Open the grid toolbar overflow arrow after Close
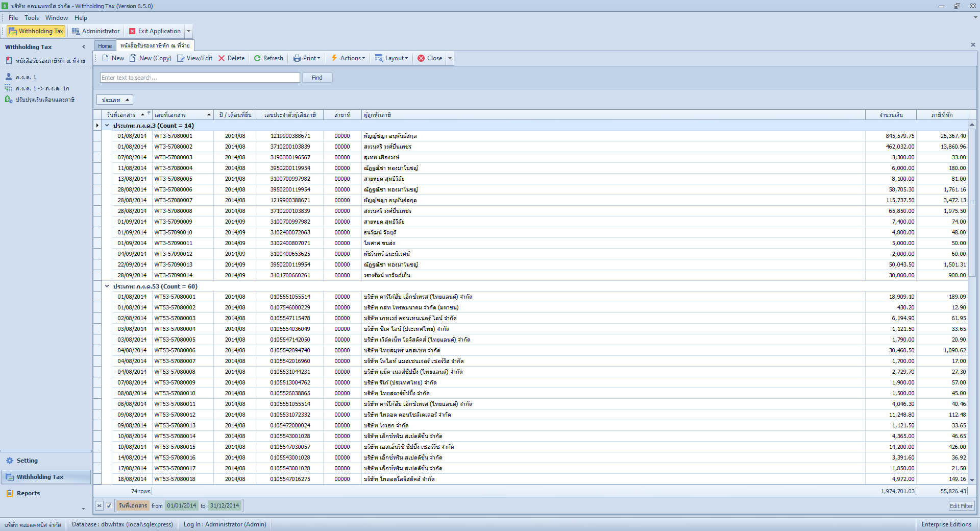 (x=450, y=58)
